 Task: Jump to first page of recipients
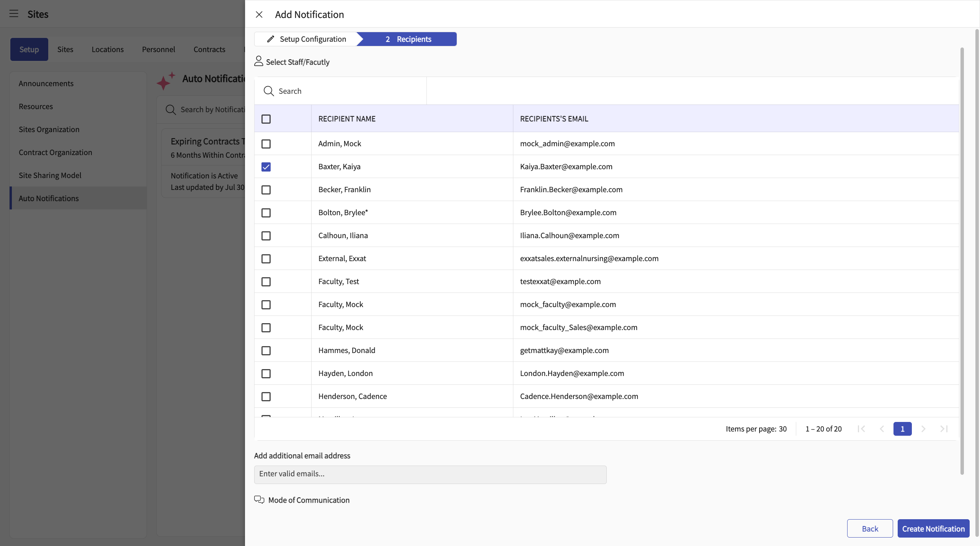tap(861, 429)
